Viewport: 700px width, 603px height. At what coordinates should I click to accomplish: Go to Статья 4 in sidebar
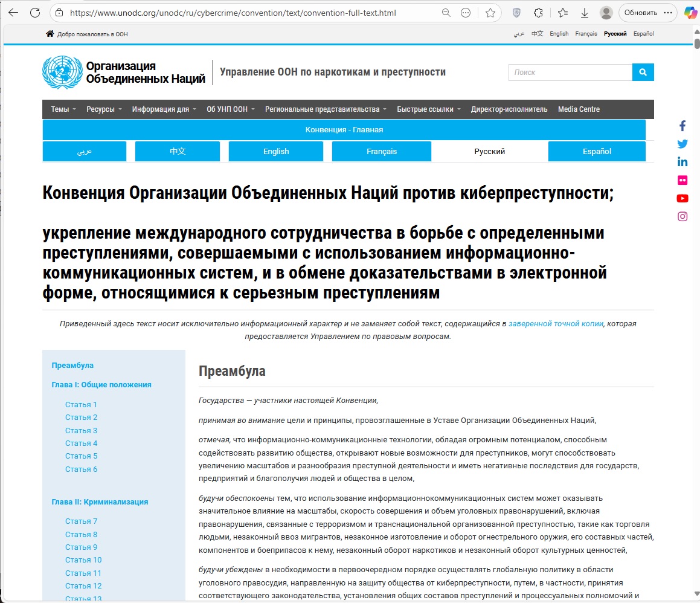(81, 443)
